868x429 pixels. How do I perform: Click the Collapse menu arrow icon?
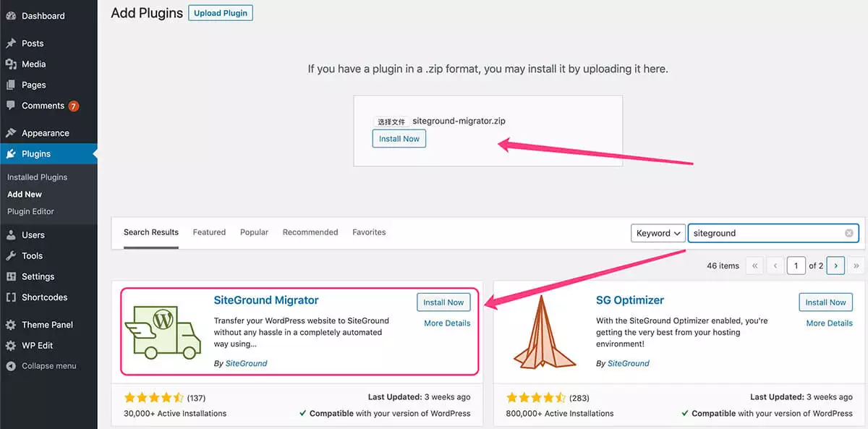pos(11,366)
